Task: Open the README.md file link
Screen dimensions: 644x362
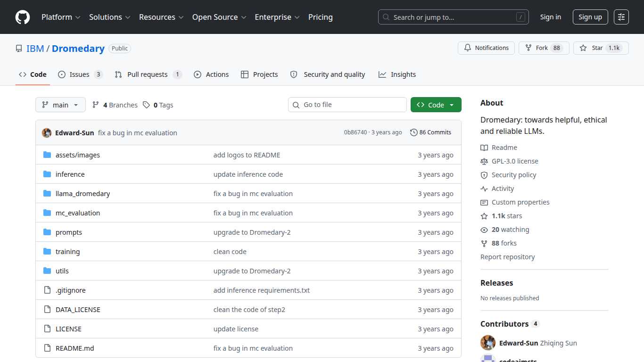Action: point(74,348)
